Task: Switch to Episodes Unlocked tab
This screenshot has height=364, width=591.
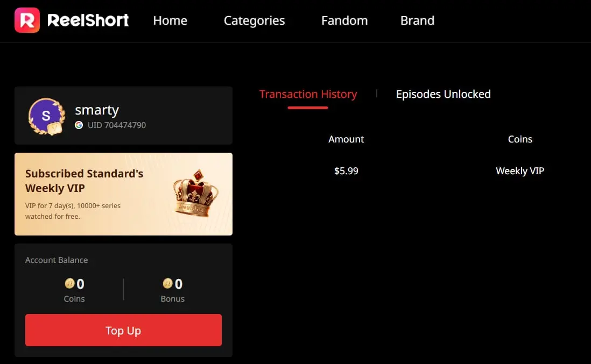Action: tap(444, 94)
